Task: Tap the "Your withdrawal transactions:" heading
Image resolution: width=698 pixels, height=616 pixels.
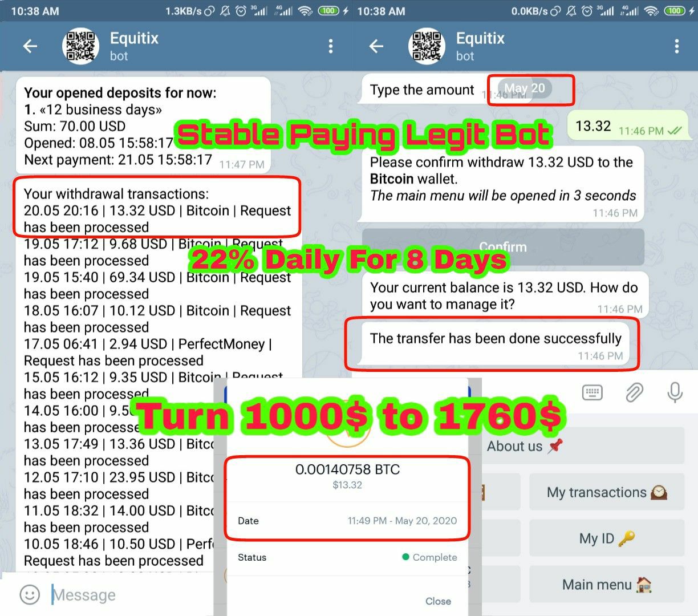Action: click(x=116, y=194)
